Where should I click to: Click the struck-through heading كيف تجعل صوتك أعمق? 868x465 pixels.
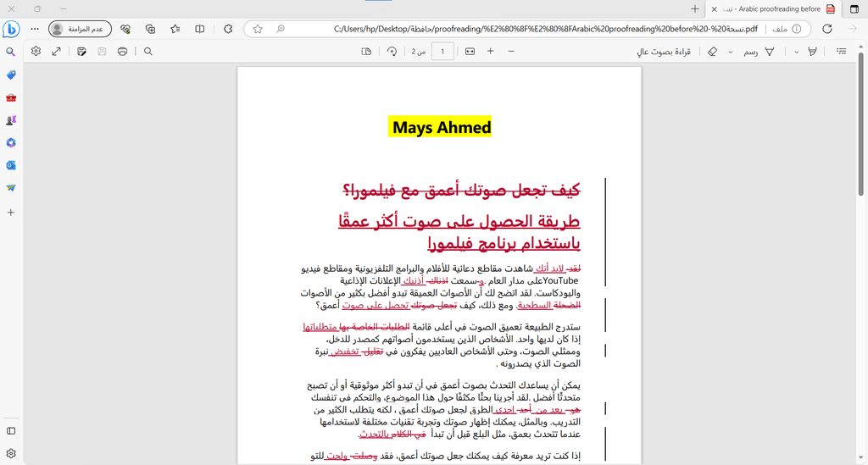[461, 191]
